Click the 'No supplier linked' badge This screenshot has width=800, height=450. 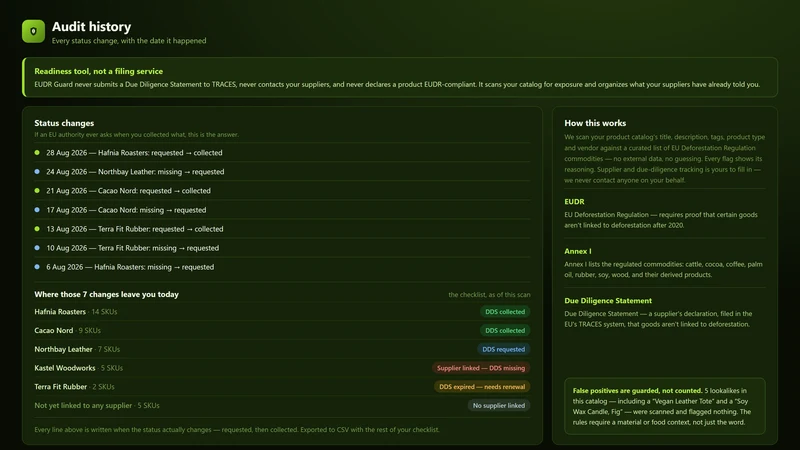click(499, 406)
